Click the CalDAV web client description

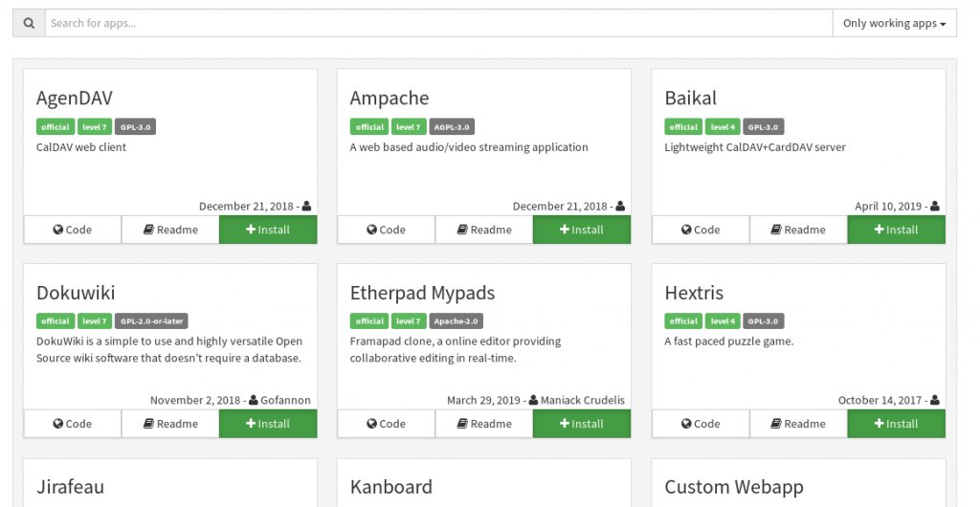pyautogui.click(x=81, y=147)
